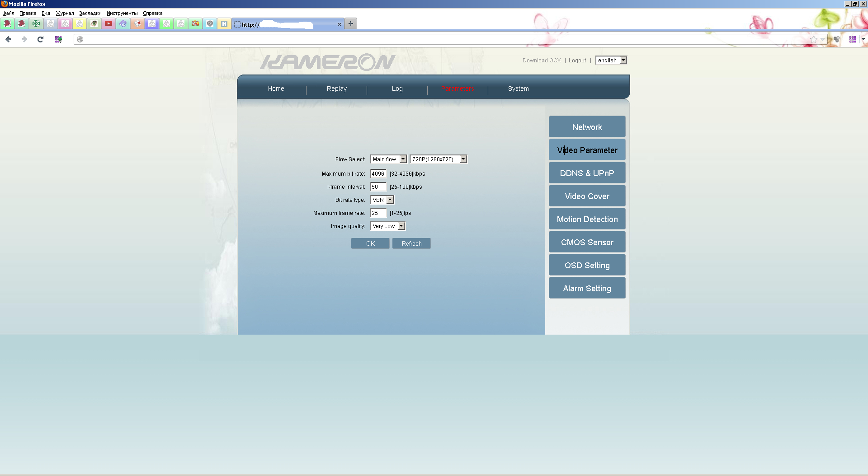Open the System tab
Image resolution: width=868 pixels, height=476 pixels.
[x=518, y=89]
